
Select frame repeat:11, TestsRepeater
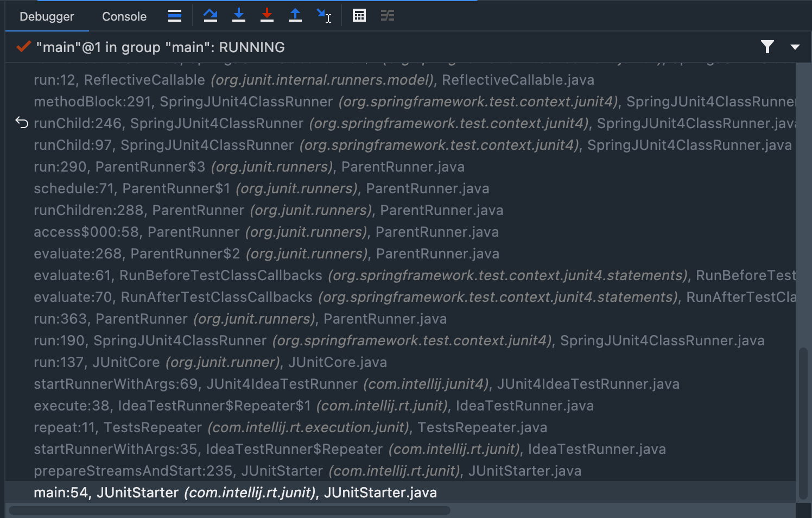click(401, 427)
